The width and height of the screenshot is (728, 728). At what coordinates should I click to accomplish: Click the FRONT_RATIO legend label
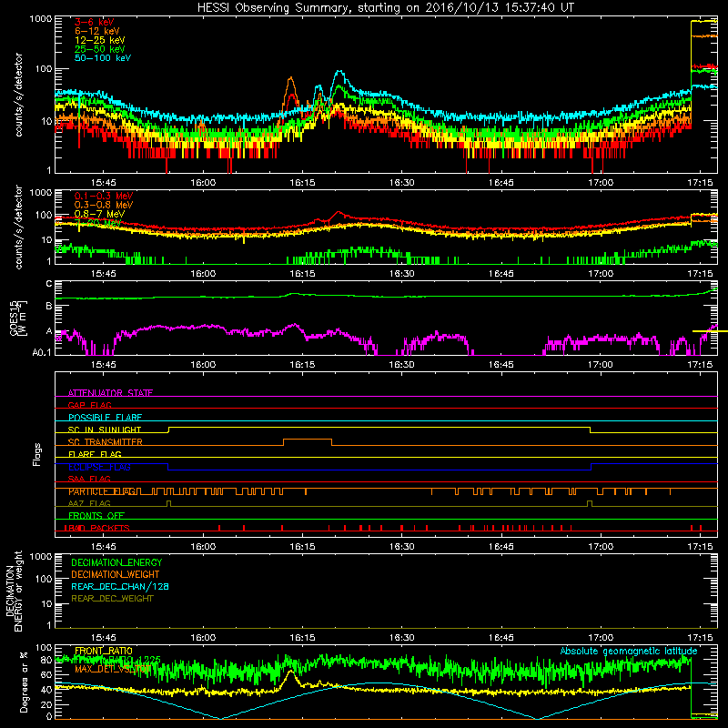click(x=104, y=651)
